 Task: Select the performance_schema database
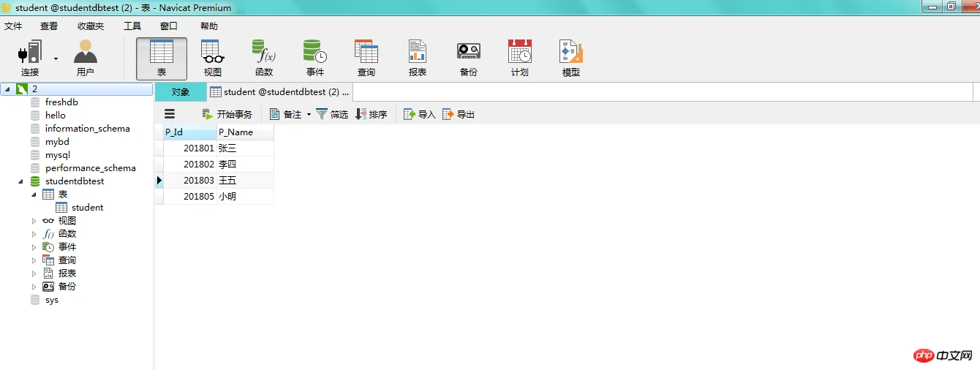(90, 168)
